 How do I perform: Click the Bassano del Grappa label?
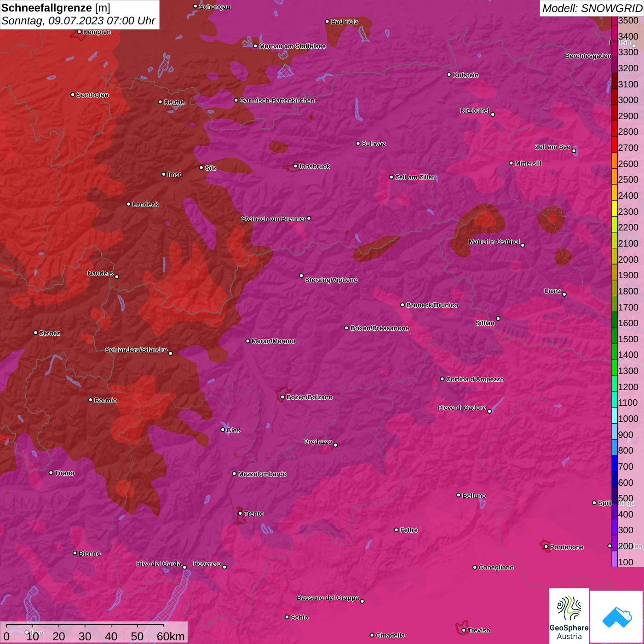pos(328,598)
